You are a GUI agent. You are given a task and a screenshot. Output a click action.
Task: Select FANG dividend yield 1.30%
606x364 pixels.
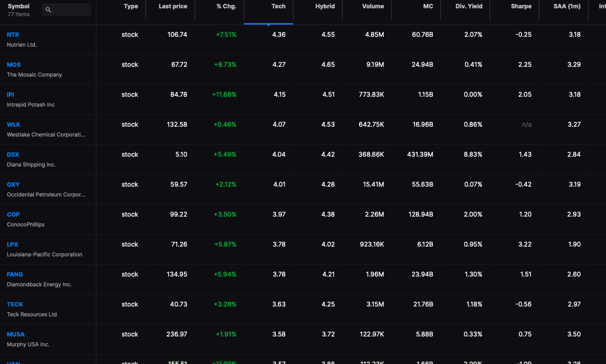click(x=473, y=275)
